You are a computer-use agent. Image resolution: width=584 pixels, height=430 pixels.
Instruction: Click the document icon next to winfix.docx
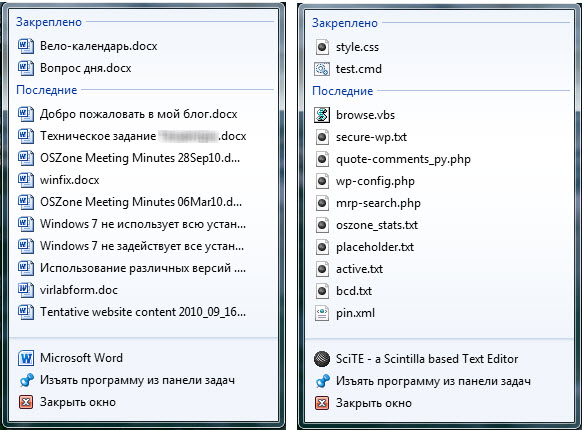pos(26,180)
